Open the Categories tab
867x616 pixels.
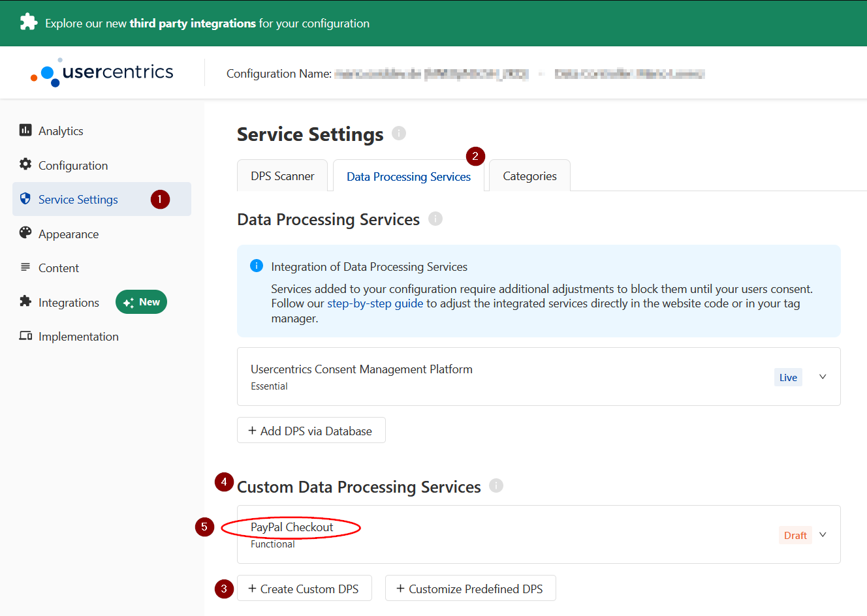tap(529, 175)
